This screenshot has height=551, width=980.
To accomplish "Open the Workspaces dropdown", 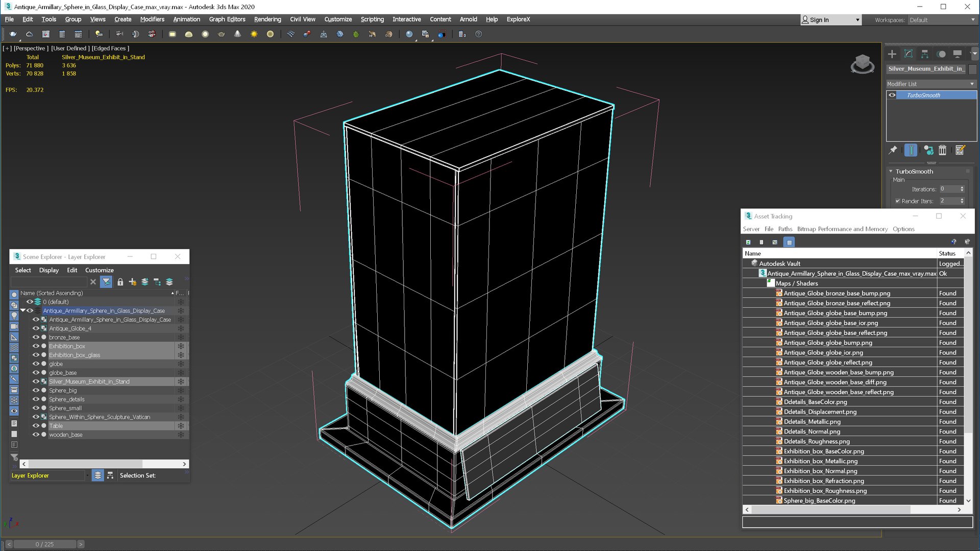I will point(942,20).
